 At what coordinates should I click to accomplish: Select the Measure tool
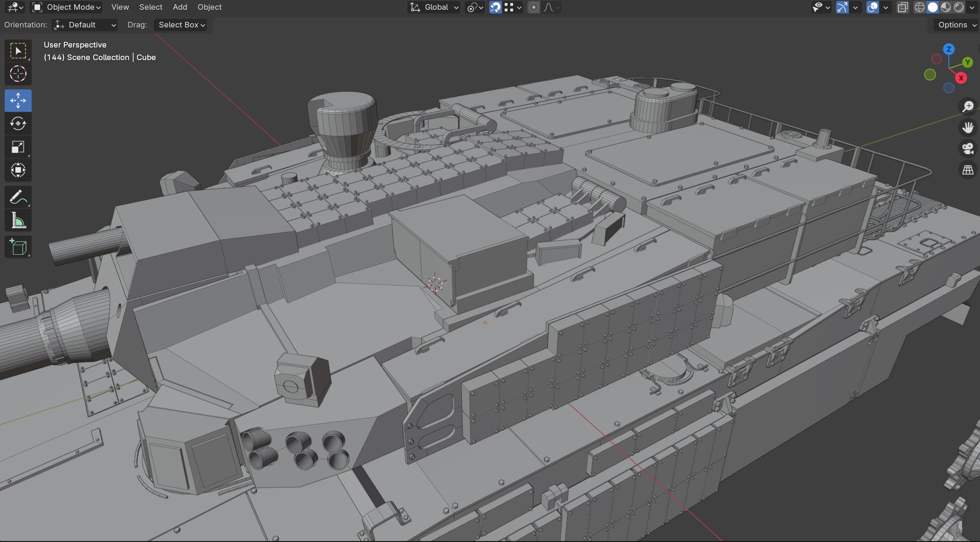tap(18, 220)
